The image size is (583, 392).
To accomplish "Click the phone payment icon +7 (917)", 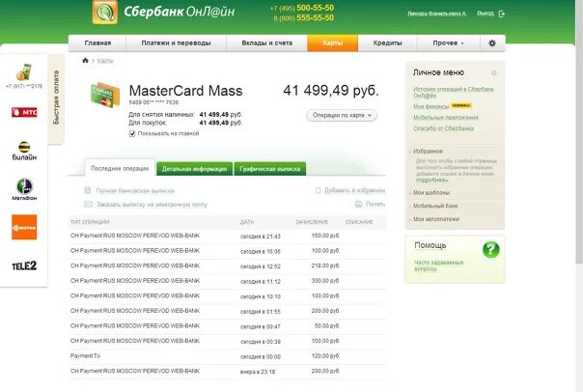I will point(24,76).
